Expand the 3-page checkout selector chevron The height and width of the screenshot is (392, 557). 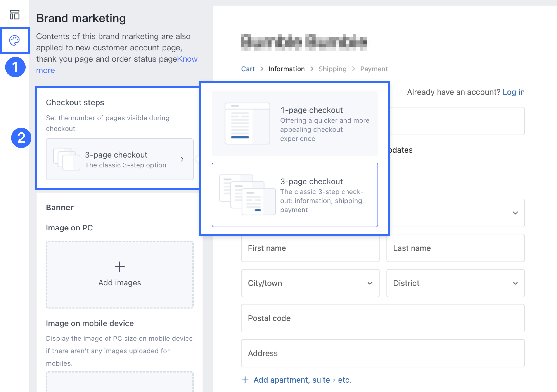point(182,159)
